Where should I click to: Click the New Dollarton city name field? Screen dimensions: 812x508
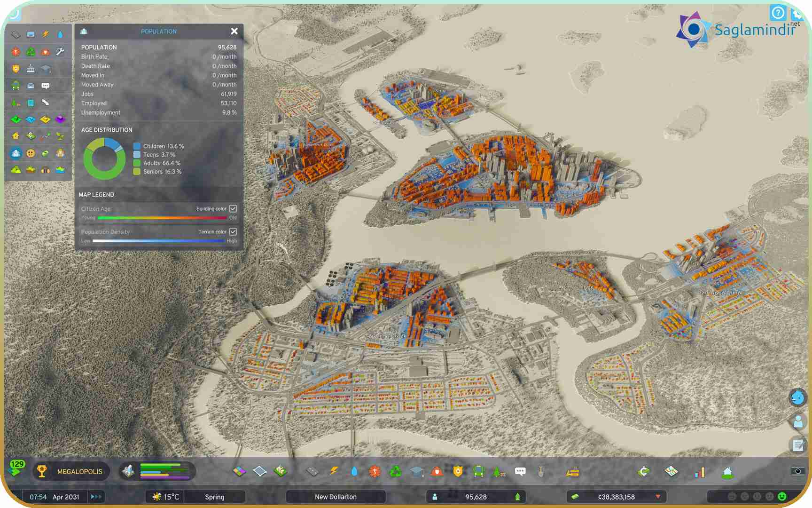click(x=336, y=497)
